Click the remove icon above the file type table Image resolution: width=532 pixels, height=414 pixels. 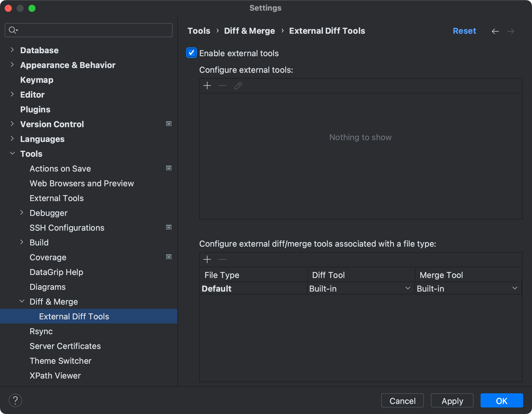click(222, 259)
